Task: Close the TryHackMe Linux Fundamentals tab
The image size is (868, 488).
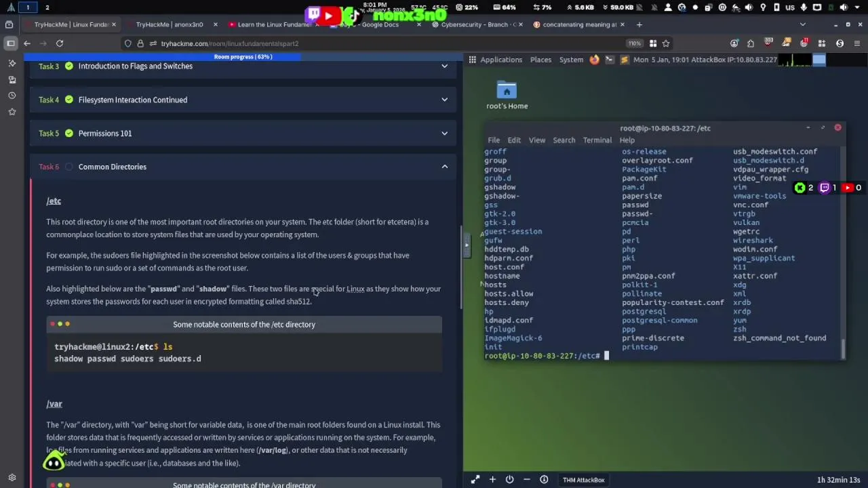Action: click(x=114, y=24)
